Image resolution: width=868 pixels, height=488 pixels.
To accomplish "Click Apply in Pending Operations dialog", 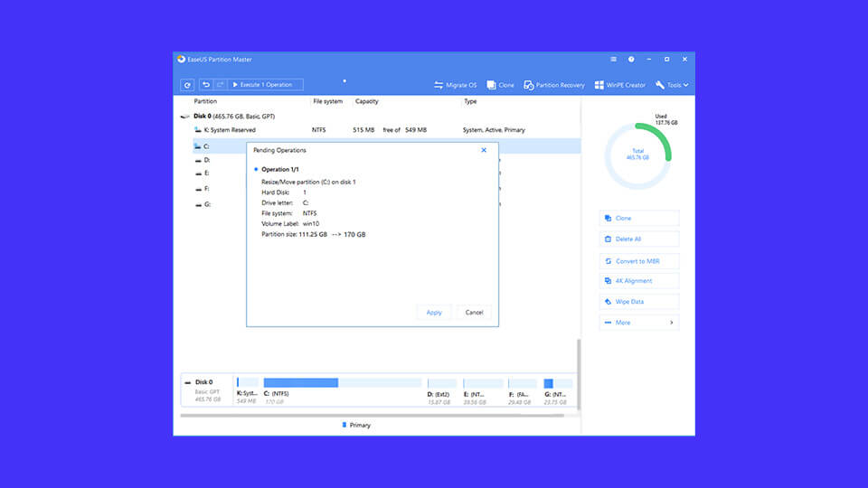I will (434, 312).
